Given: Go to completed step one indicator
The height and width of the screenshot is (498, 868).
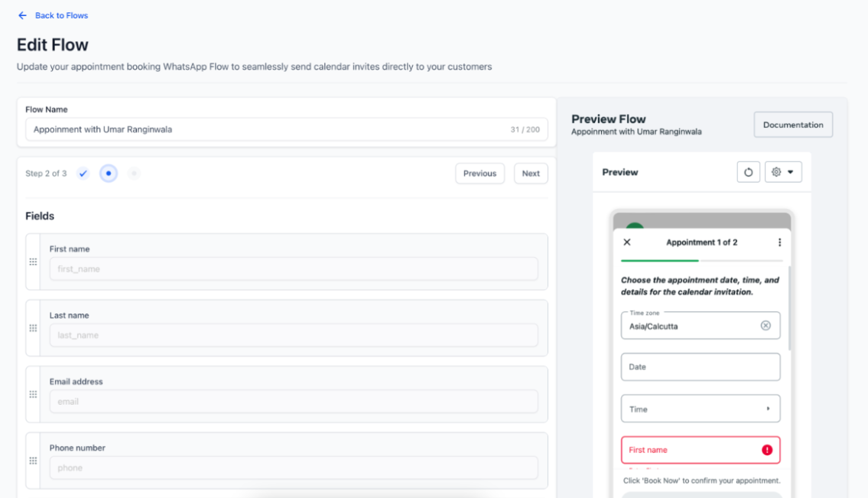Looking at the screenshot, I should pos(83,174).
